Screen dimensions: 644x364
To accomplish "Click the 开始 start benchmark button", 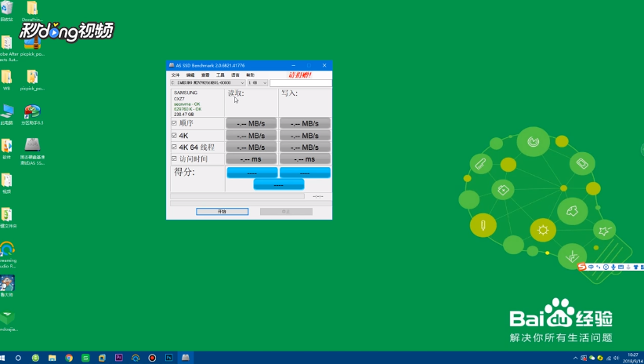I will [223, 211].
